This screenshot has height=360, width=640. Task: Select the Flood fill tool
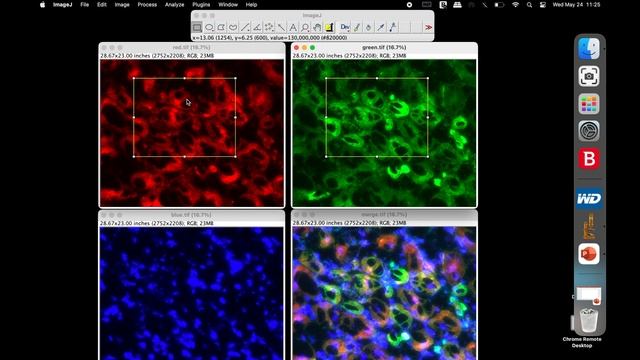tap(369, 27)
